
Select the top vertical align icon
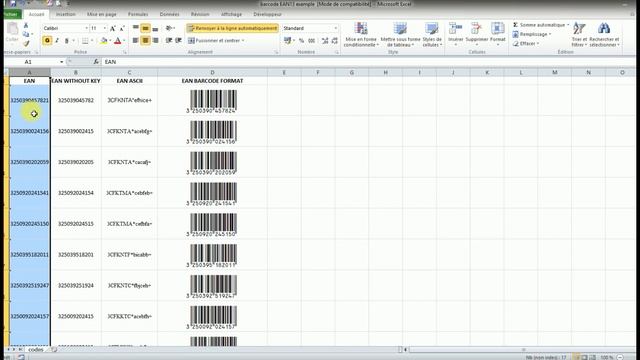[x=136, y=28]
